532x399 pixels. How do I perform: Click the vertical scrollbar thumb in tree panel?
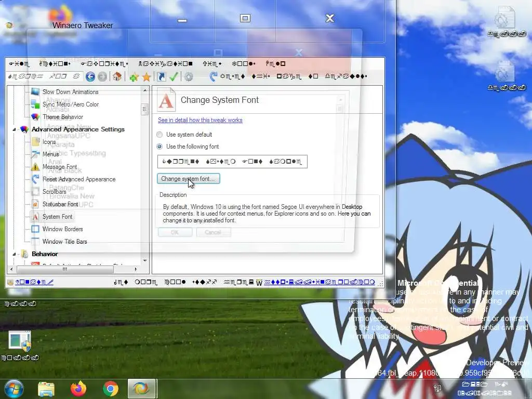coord(145,109)
